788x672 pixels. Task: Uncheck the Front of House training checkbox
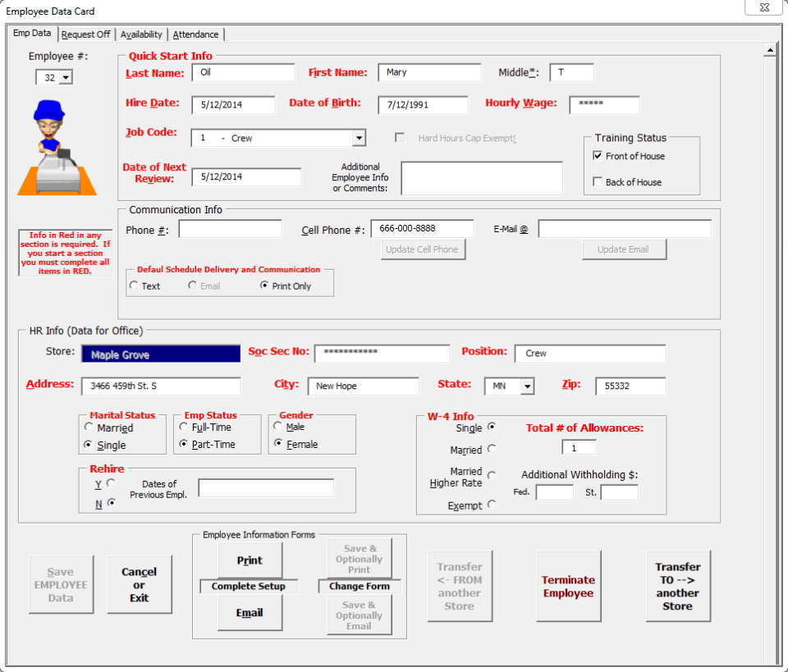pos(597,156)
